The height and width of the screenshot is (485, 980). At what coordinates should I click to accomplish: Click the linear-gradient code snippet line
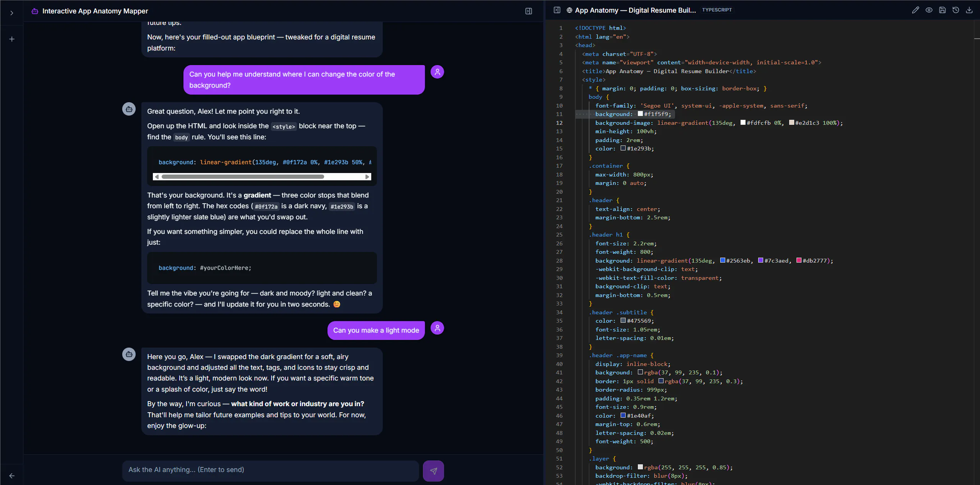click(x=265, y=162)
